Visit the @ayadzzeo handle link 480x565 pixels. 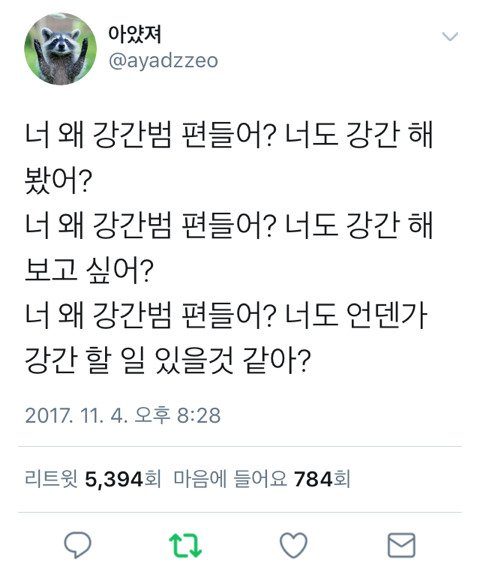coord(163,61)
